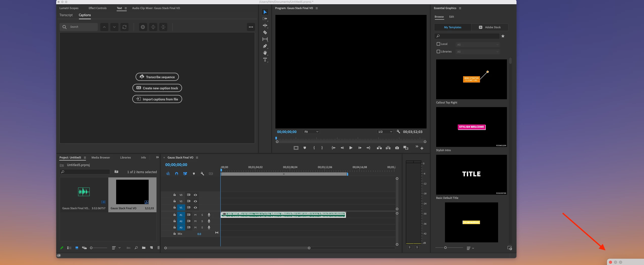Enable the Libraries checkbox
Image resolution: width=644 pixels, height=265 pixels.
tap(438, 51)
